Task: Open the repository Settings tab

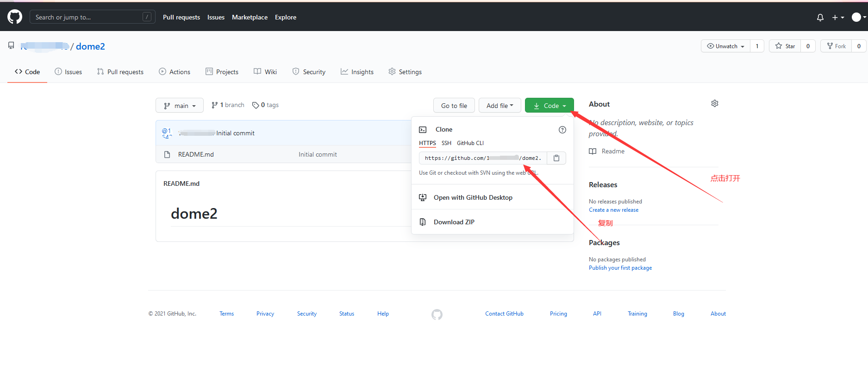Action: click(405, 72)
